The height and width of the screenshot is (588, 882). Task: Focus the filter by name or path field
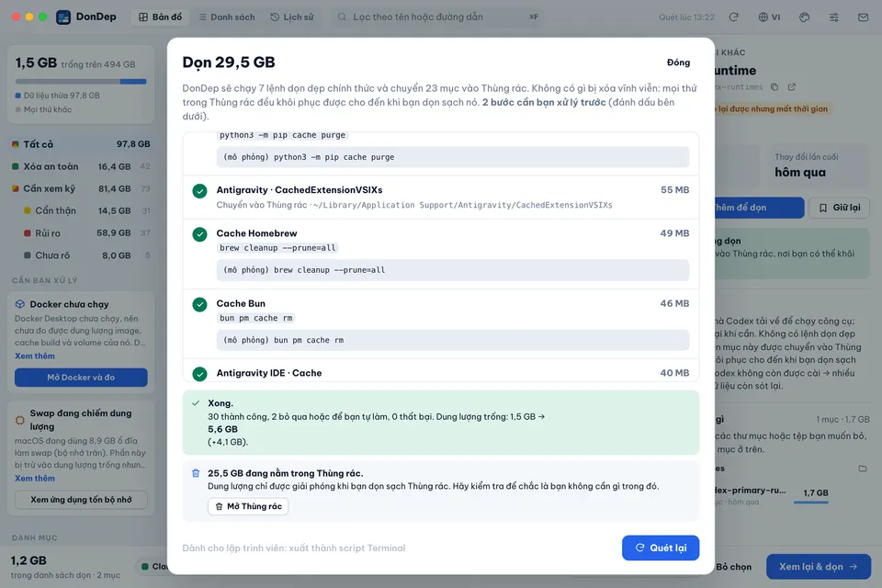439,17
